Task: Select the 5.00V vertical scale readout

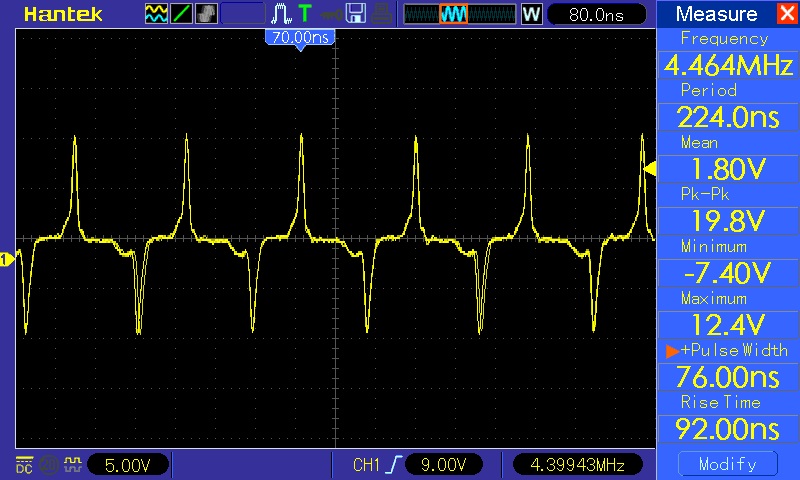Action: pos(128,465)
